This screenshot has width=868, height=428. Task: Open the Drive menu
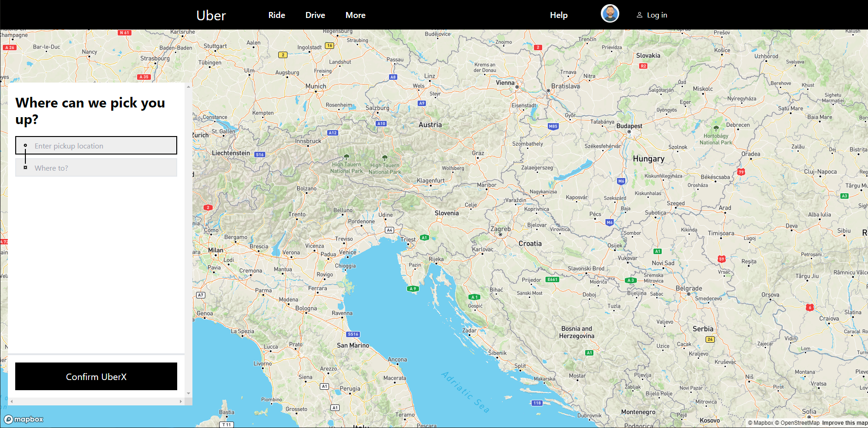click(x=315, y=15)
